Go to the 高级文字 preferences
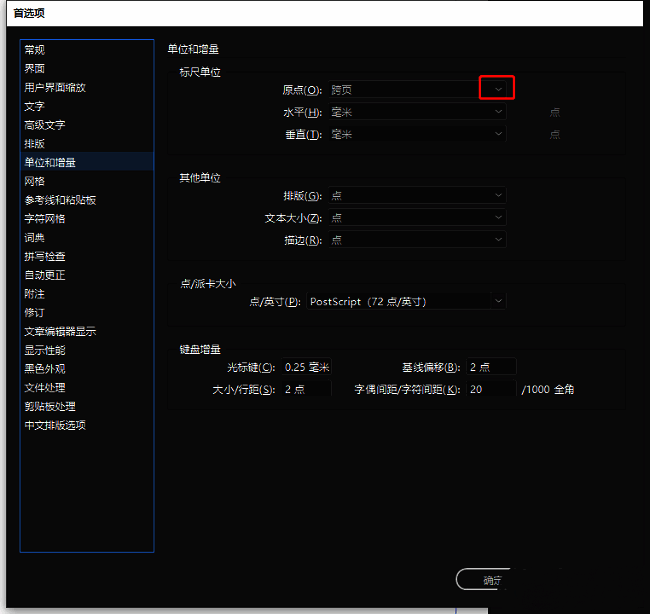This screenshot has width=650, height=614. [x=44, y=125]
